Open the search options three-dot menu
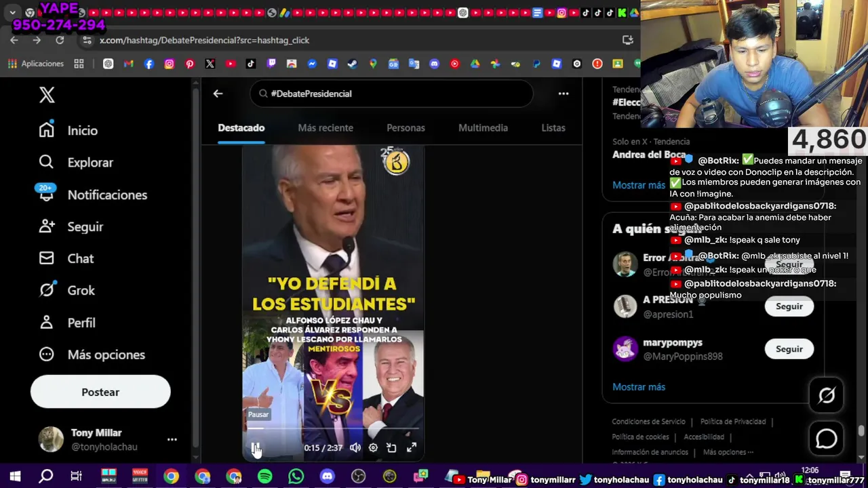 (x=564, y=94)
